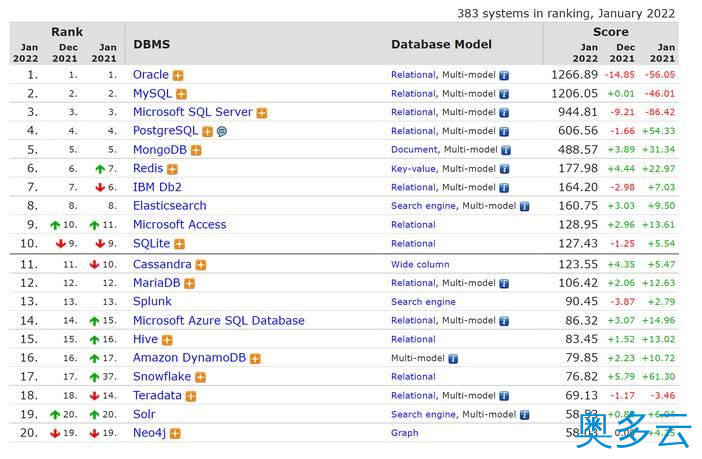Open the PostgreSQL link
Viewport: 702px width, 459px height.
pos(165,131)
